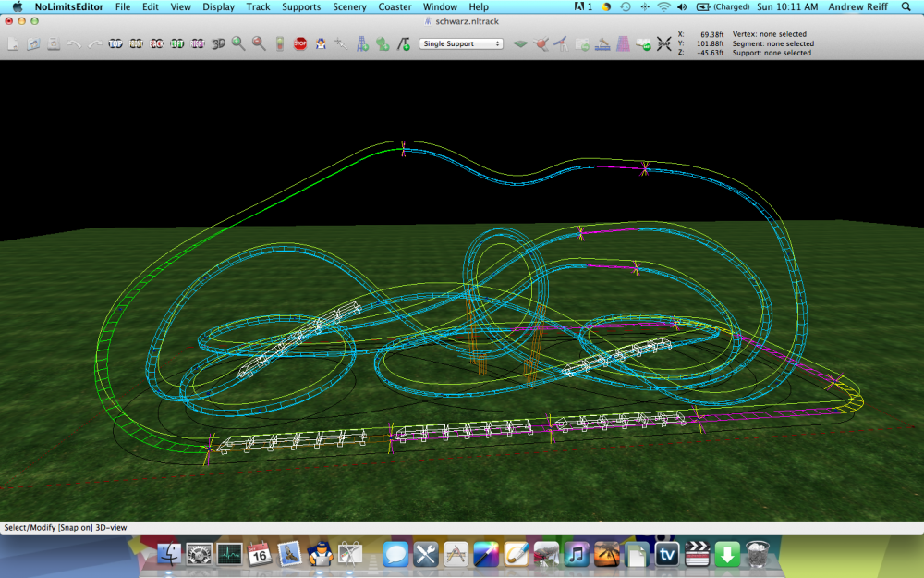Open the Coaster menu
The width and height of the screenshot is (924, 578).
[x=395, y=6]
